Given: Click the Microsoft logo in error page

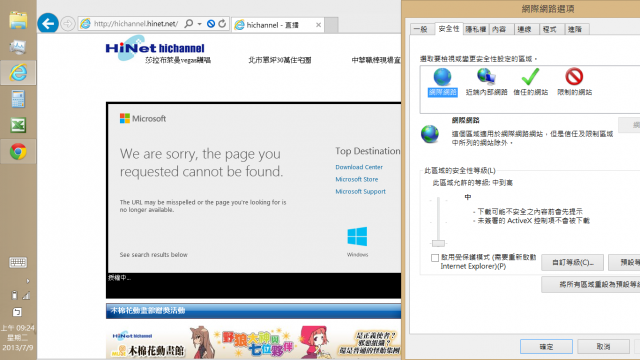Looking at the screenshot, I should [143, 118].
